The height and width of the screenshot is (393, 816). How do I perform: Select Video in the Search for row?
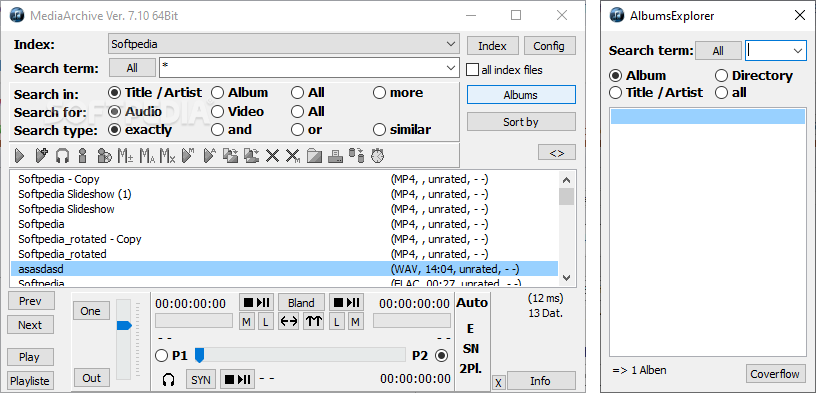pyautogui.click(x=238, y=111)
